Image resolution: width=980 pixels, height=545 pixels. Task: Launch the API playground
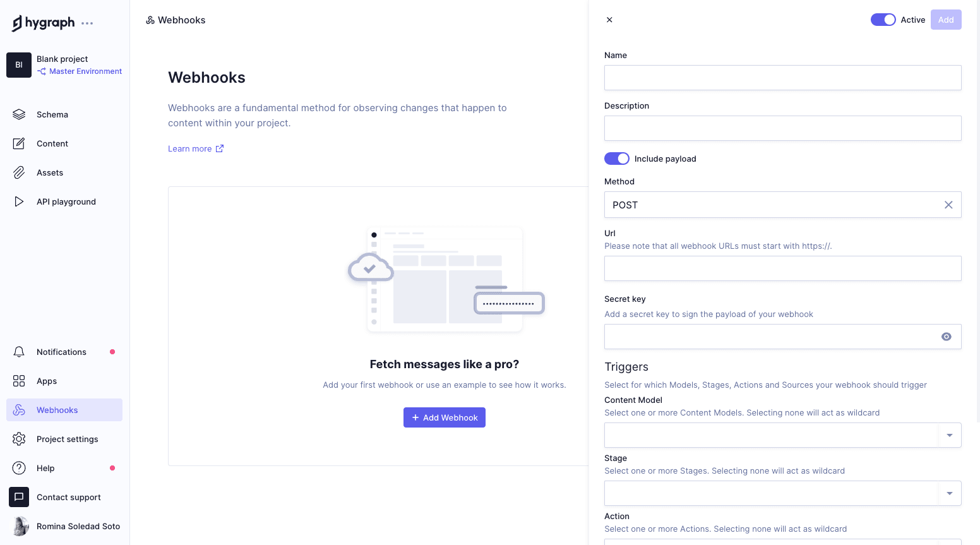coord(66,201)
